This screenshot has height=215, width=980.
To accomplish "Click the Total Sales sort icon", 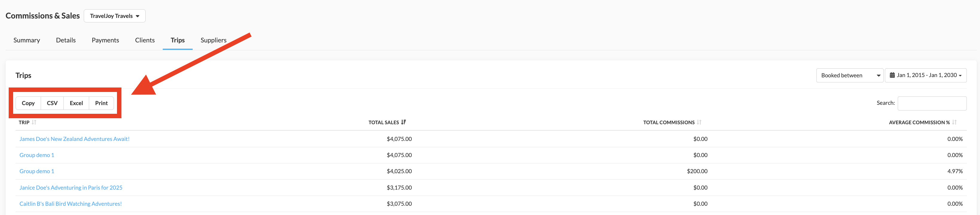I will (x=403, y=122).
